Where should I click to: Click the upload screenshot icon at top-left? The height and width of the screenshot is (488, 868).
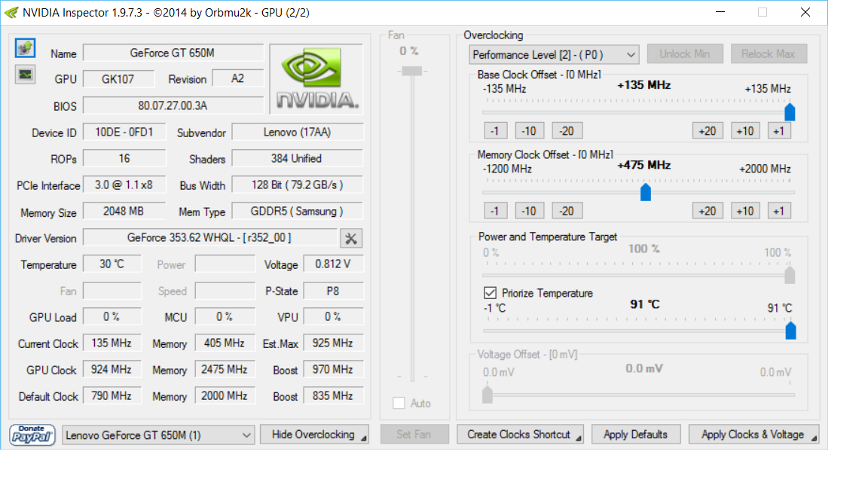26,48
